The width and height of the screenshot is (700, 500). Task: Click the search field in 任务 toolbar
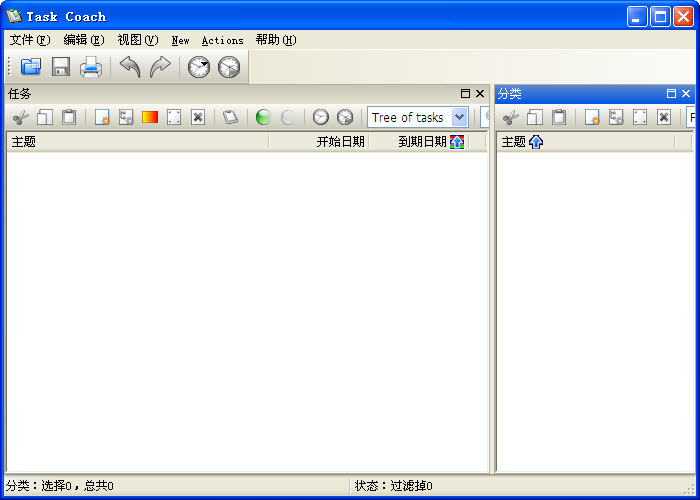pyautogui.click(x=485, y=117)
